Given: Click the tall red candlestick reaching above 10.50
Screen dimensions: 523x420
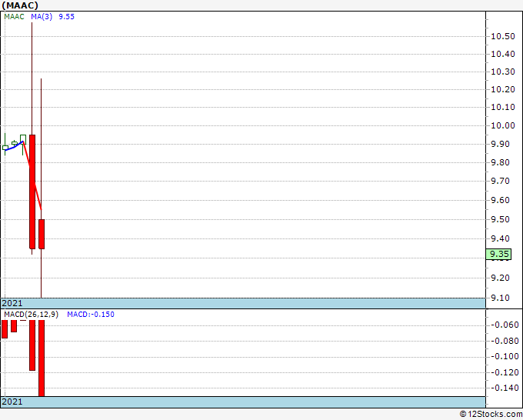Looking at the screenshot, I should 32,192.
